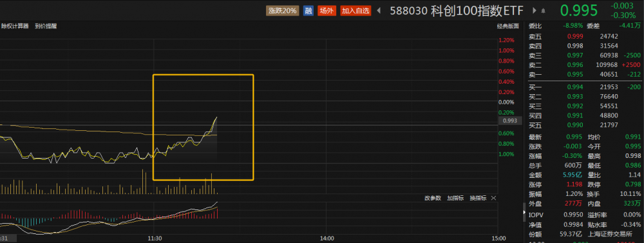Select the 卖三 ask row with 60938 volume
644x243 pixels.
coord(585,55)
